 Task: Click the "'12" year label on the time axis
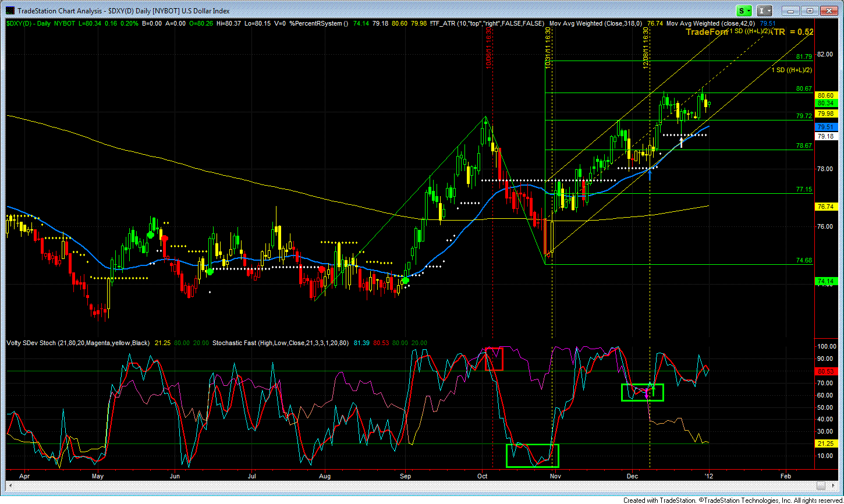pos(709,475)
